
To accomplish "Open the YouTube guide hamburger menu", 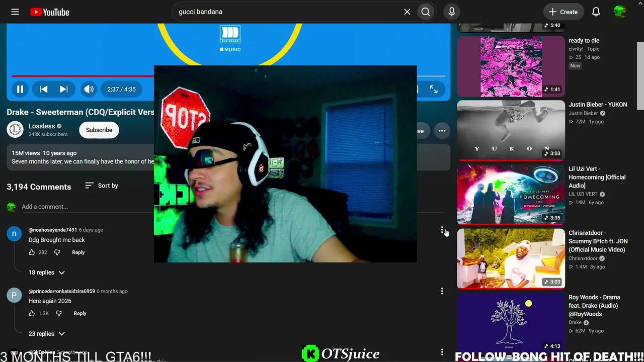I will [15, 12].
